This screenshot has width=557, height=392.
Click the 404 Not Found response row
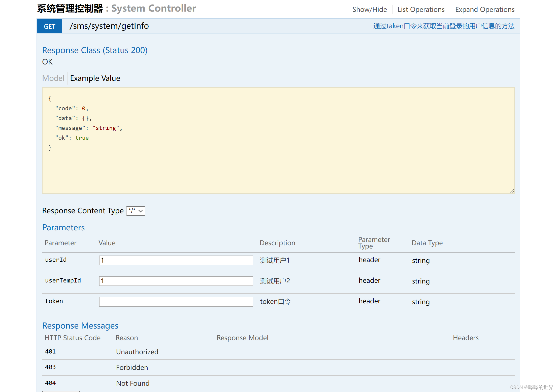(133, 383)
